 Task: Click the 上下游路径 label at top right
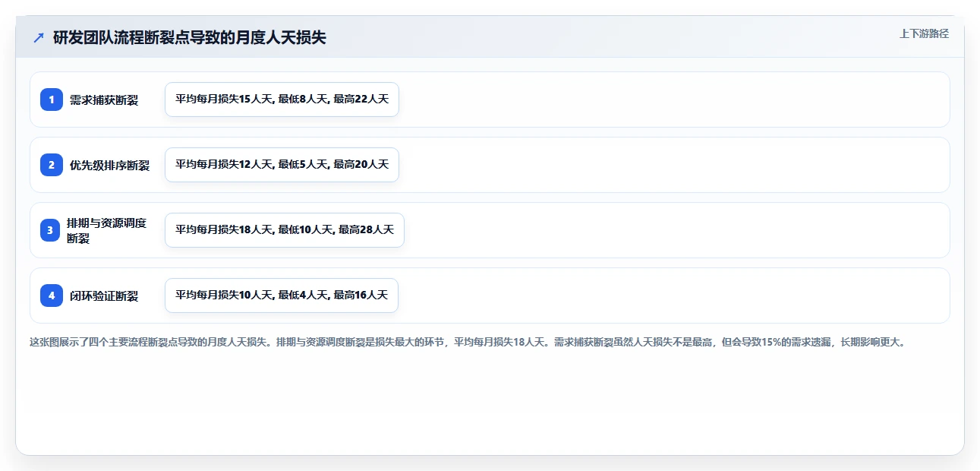pyautogui.click(x=924, y=33)
